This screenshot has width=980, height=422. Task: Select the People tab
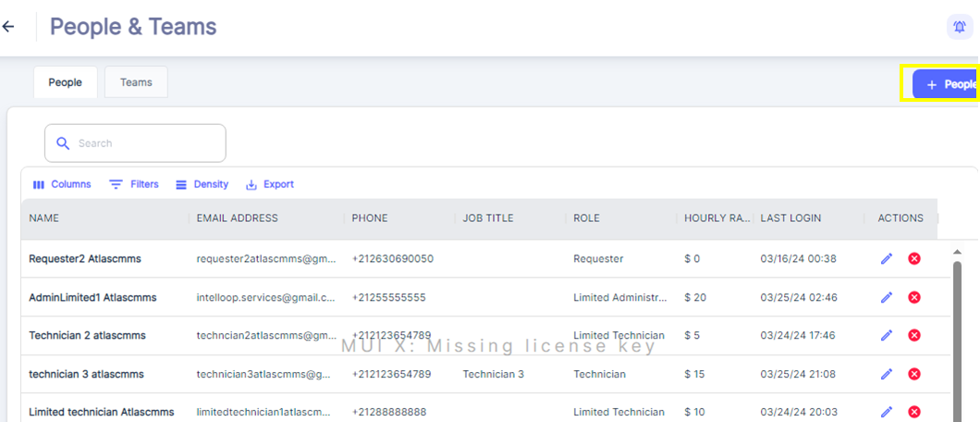[x=65, y=82]
